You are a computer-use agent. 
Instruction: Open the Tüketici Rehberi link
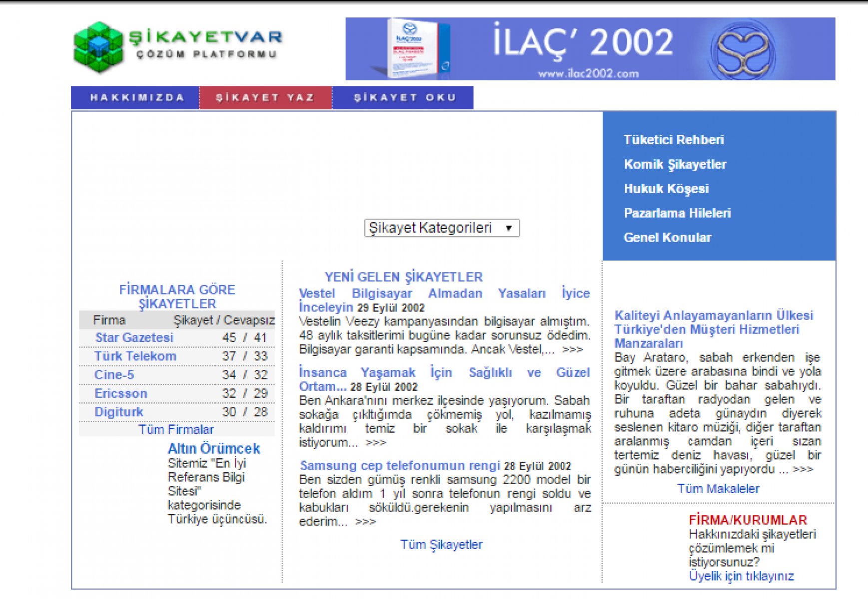pyautogui.click(x=673, y=140)
